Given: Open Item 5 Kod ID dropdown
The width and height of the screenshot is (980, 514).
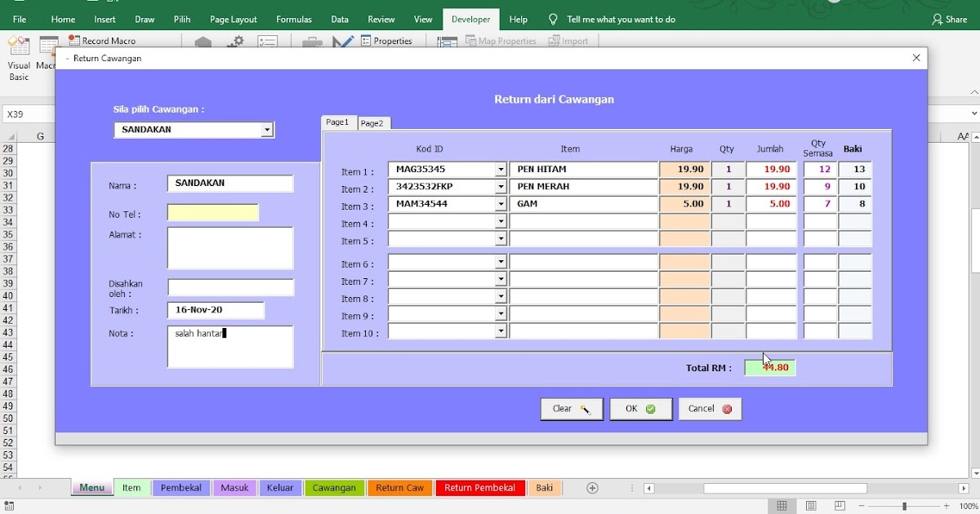Looking at the screenshot, I should pyautogui.click(x=501, y=239).
